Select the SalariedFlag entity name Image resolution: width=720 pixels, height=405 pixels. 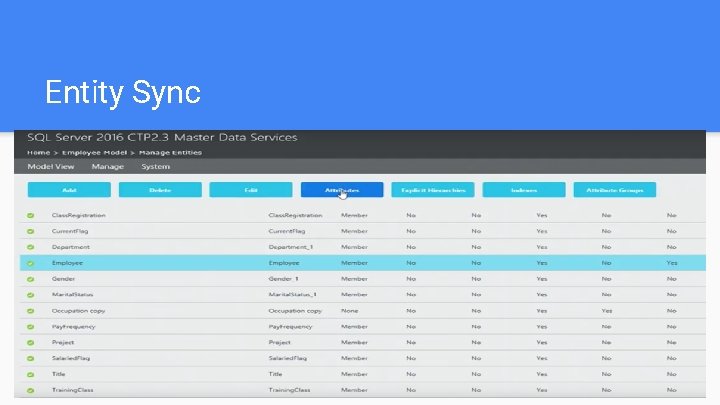[71, 359]
